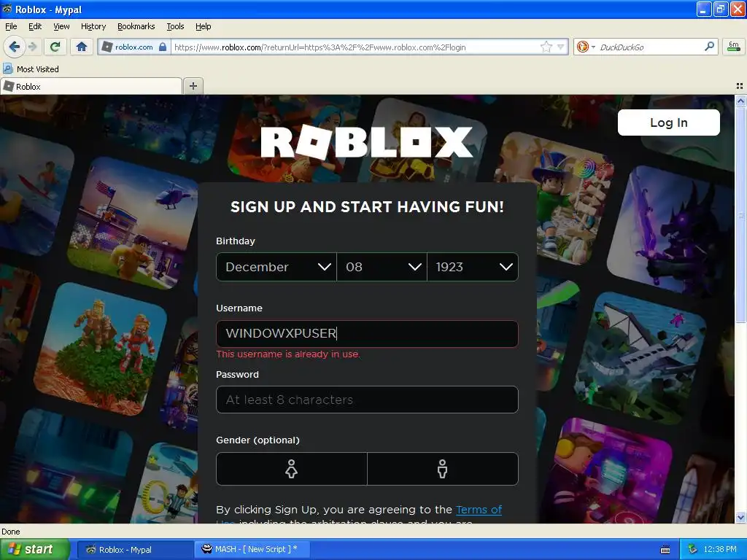Click the "Done" status bar text
This screenshot has height=560, width=747.
point(11,532)
